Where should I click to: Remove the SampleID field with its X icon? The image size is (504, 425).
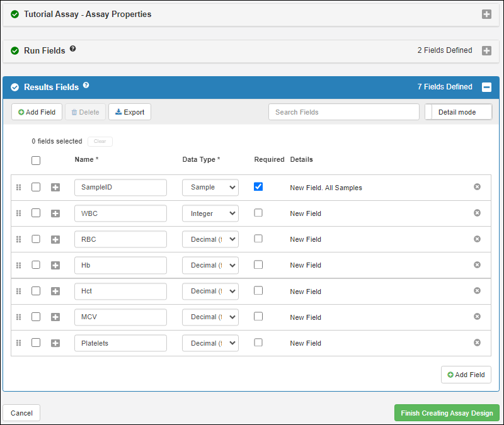477,187
